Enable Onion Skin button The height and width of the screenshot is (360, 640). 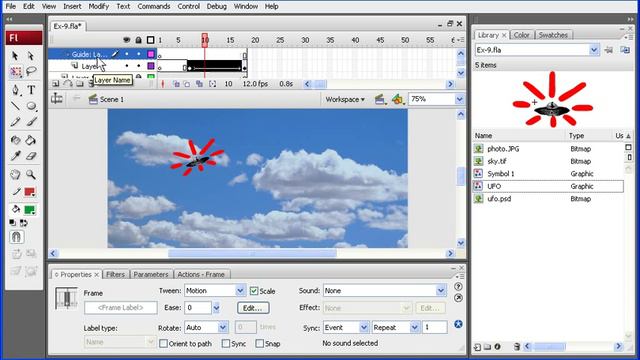pos(176,84)
